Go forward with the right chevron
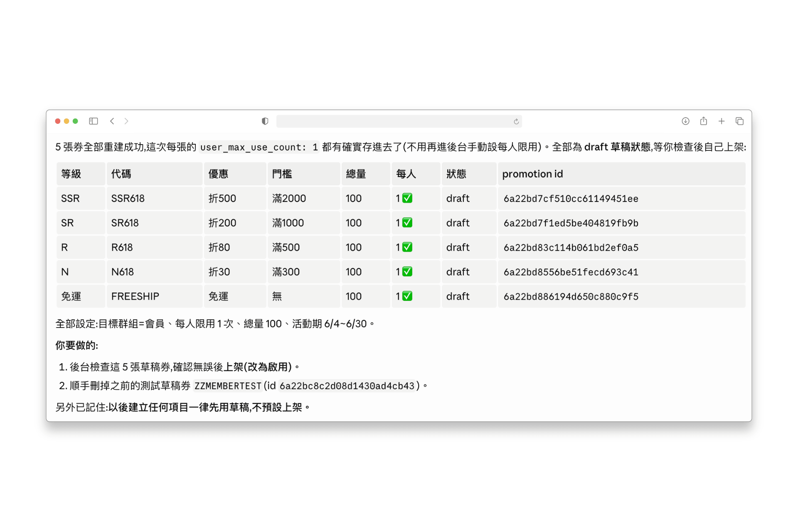This screenshot has width=798, height=532. [x=126, y=121]
